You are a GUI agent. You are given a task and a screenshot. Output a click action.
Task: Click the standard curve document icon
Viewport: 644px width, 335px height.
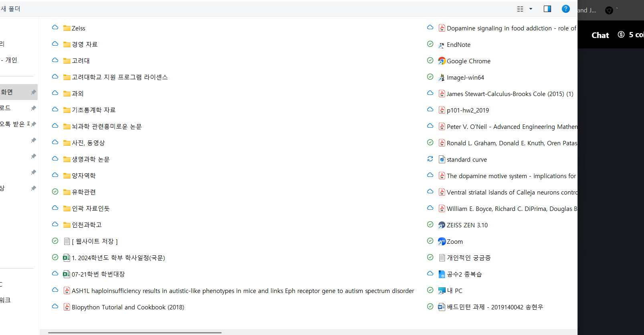[x=442, y=159]
